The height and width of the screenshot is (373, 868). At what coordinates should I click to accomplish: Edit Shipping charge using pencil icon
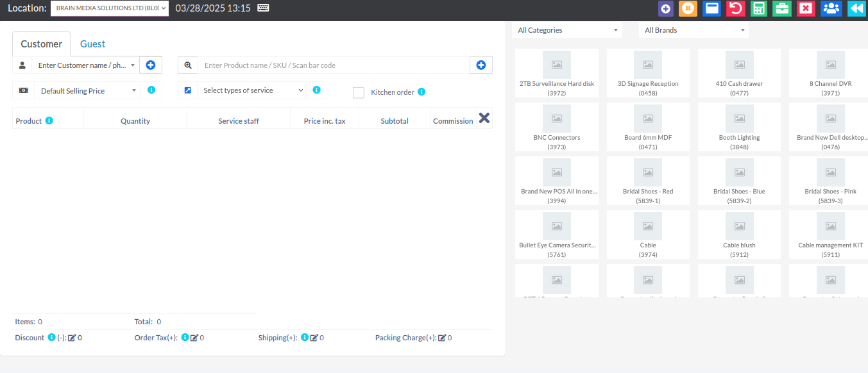(x=314, y=338)
